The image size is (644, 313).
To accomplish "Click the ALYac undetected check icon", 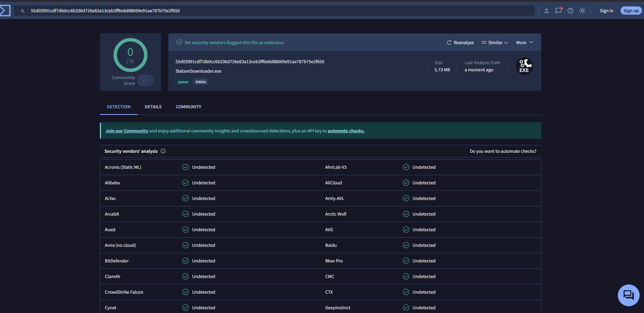I will click(x=186, y=198).
